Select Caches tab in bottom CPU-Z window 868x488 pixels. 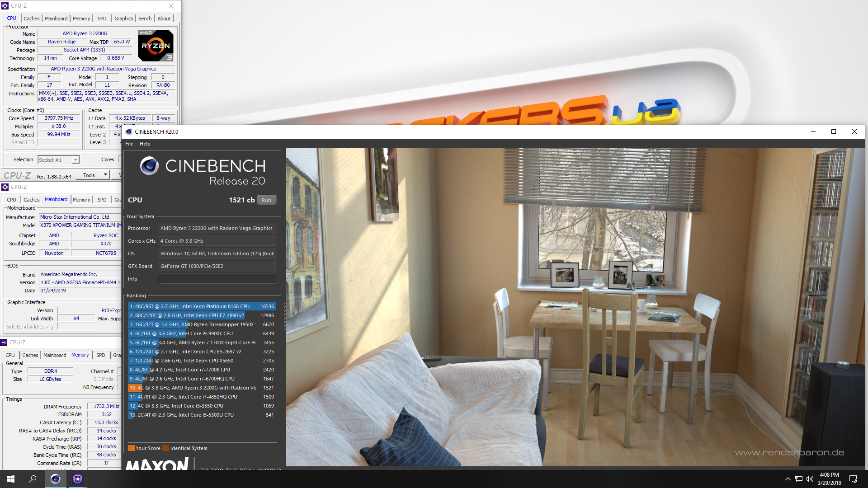tap(30, 355)
